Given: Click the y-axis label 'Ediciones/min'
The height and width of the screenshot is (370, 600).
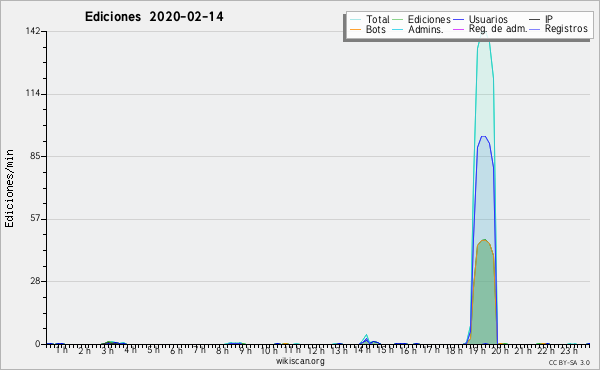Looking at the screenshot, I should [x=9, y=188].
